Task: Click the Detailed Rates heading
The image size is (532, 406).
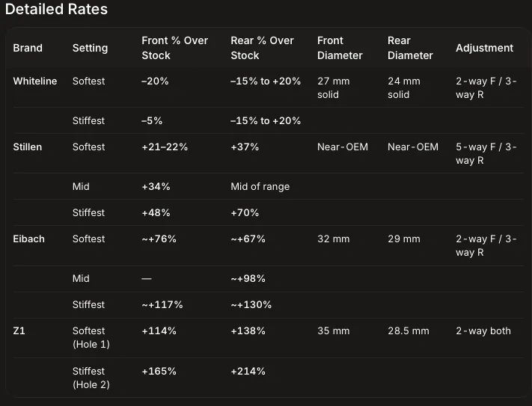Action: point(56,9)
